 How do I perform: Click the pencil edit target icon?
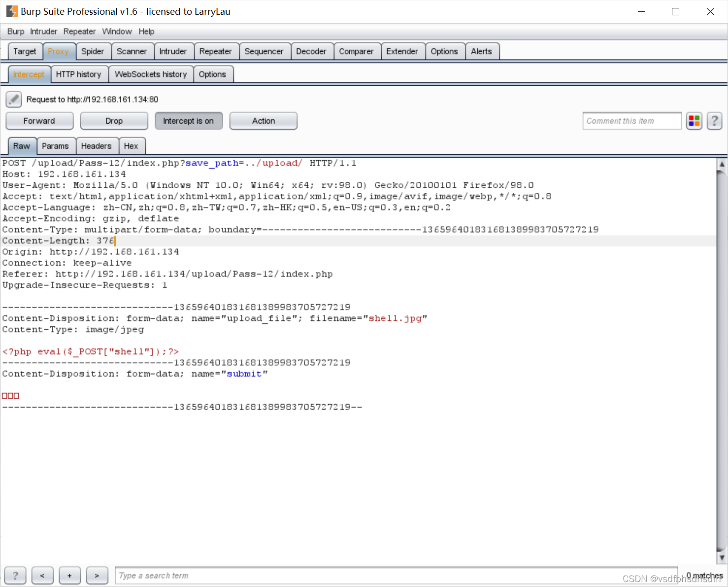coord(14,100)
